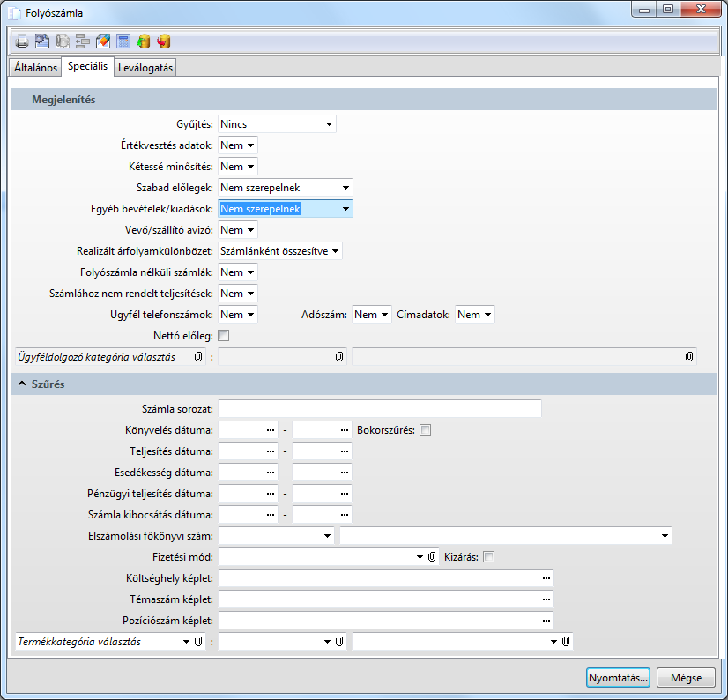Switch to the Általános tab

pos(35,67)
